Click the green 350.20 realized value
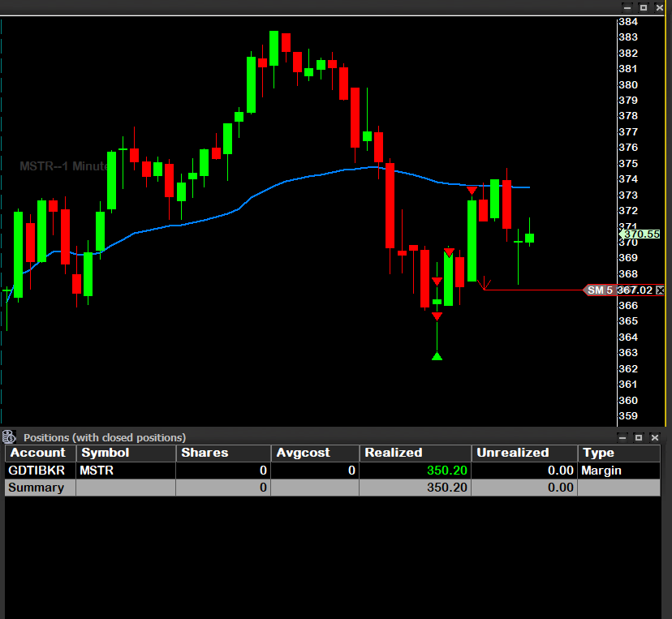Viewport: 672px width, 619px height. pos(447,471)
